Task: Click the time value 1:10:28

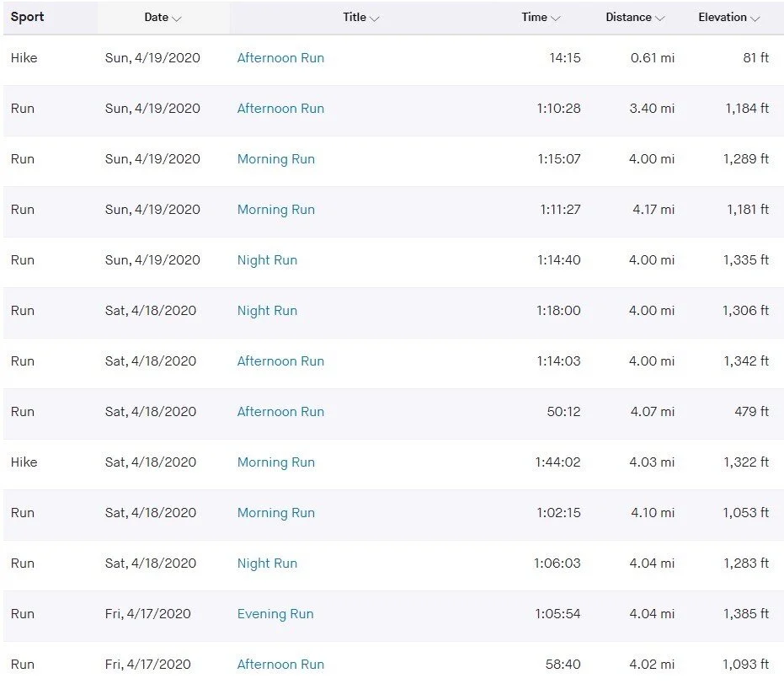Action: click(x=558, y=109)
